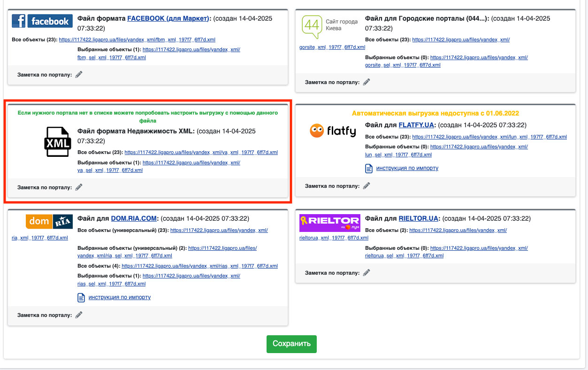Click pencil icon in RIELTOR.UA card

coord(367,272)
